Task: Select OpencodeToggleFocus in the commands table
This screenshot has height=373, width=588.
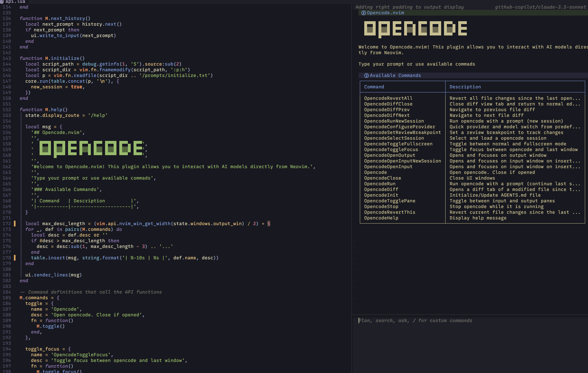Action: 391,149
